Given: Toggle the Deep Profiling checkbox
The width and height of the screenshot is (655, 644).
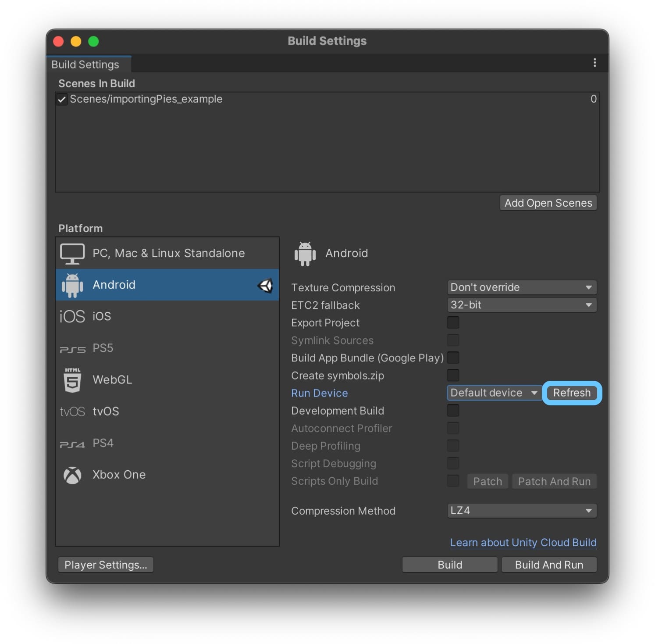Looking at the screenshot, I should (453, 446).
